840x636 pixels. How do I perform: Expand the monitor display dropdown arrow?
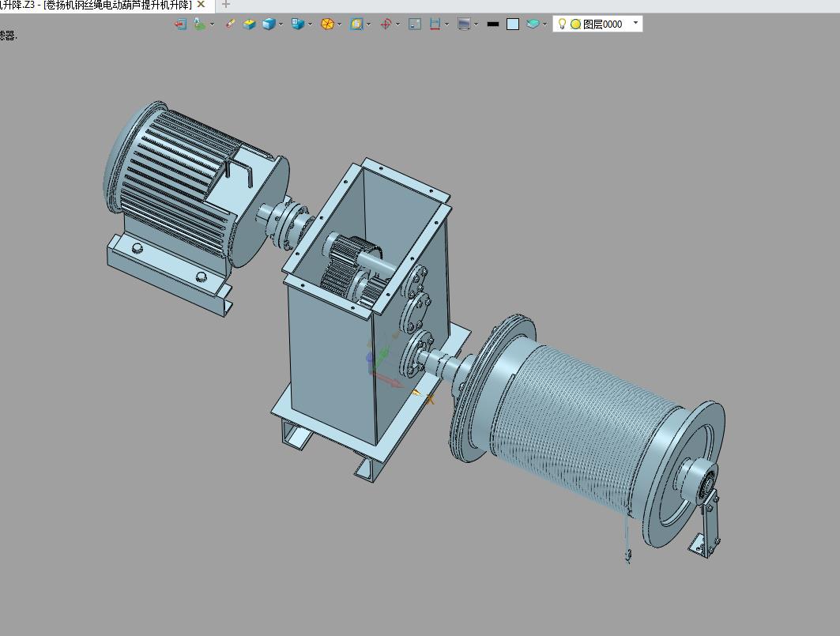476,24
